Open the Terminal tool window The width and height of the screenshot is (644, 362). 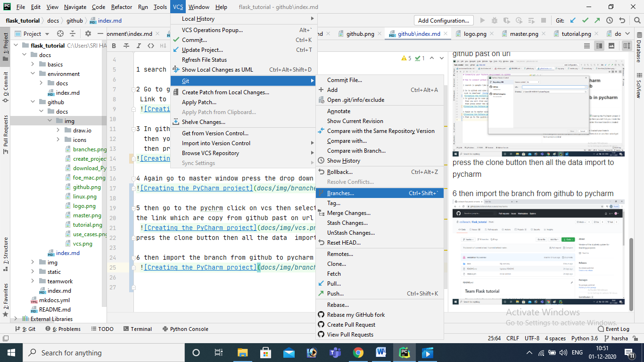137,329
